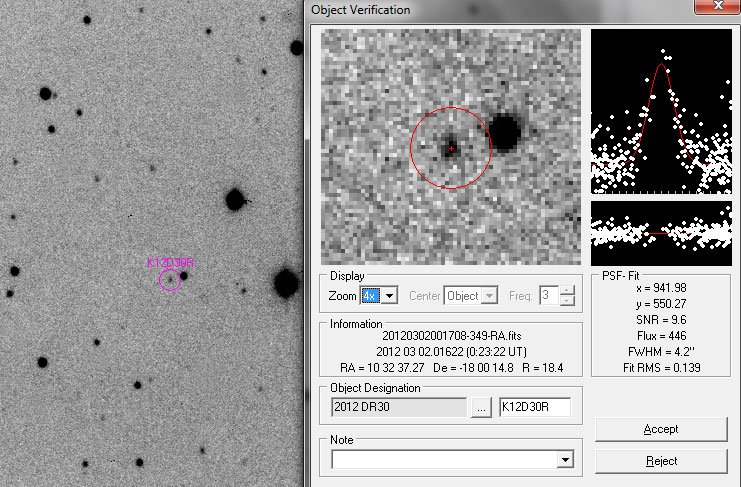This screenshot has height=487, width=741.
Task: Reject the object measurement
Action: [x=660, y=461]
